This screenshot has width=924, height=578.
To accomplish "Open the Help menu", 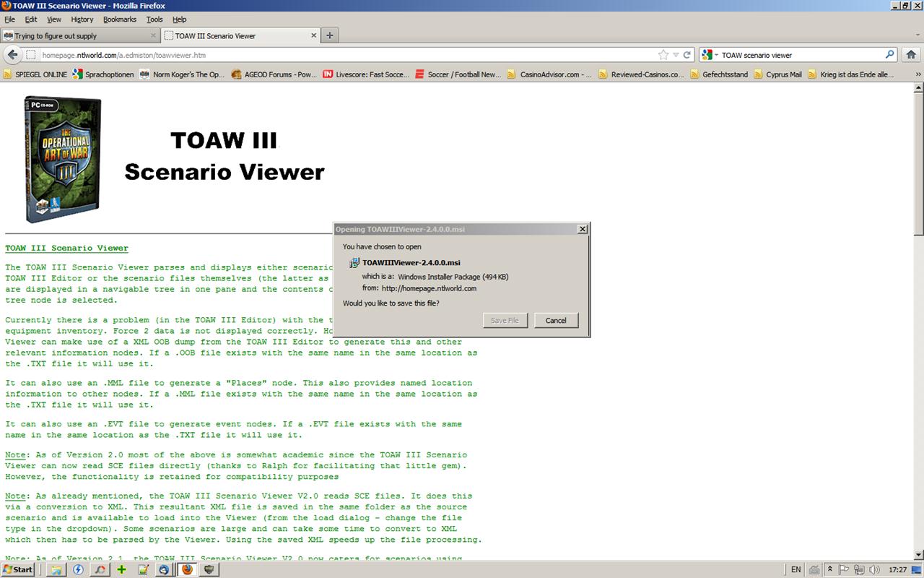I will point(180,20).
